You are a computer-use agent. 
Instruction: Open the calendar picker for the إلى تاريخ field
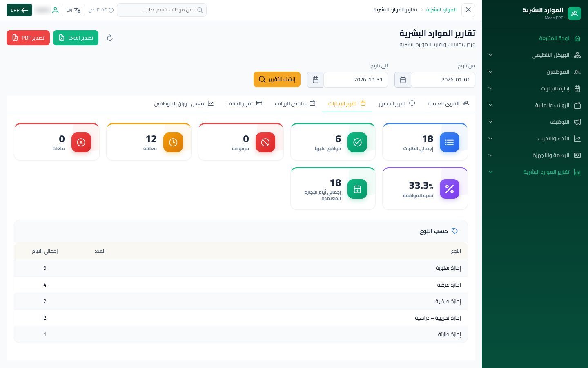click(x=315, y=80)
